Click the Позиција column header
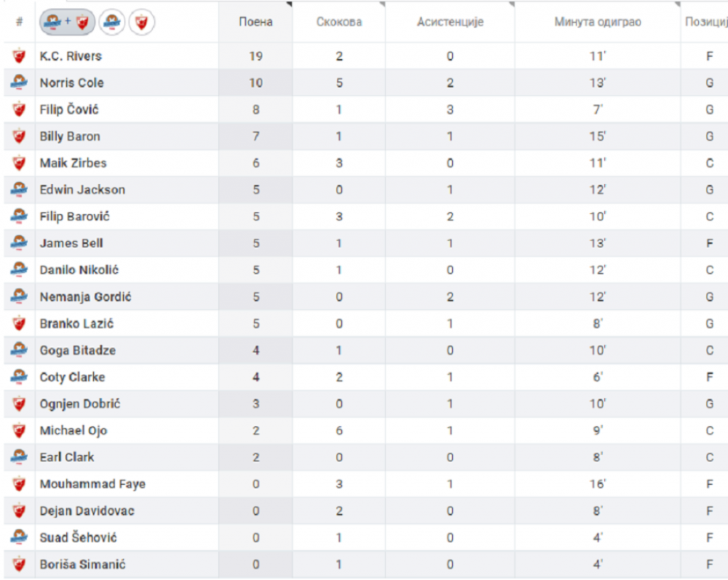This screenshot has height=580, width=728. 705,22
